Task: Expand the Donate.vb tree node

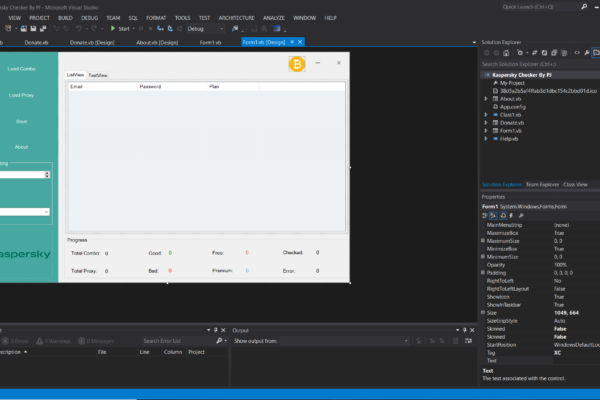Action: tap(486, 123)
